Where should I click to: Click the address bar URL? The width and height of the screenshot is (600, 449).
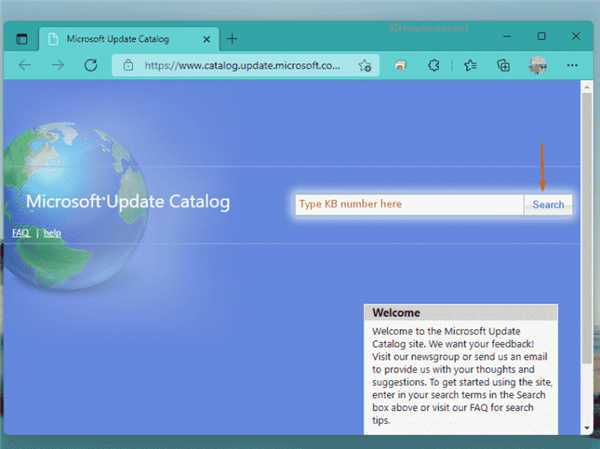click(242, 65)
